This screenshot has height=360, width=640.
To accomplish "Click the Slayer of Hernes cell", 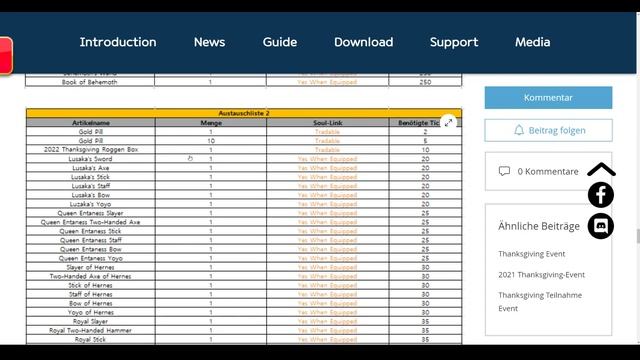I will point(91,267).
